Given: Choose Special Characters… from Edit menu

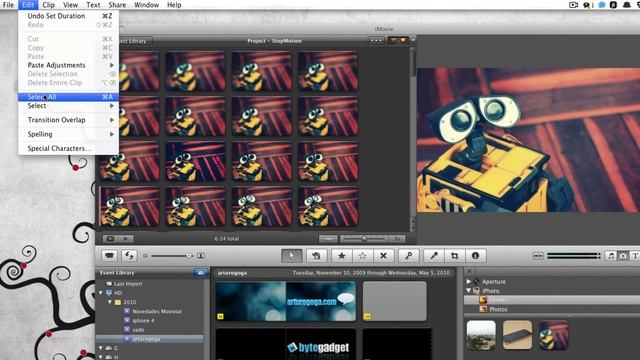Looking at the screenshot, I should 68,149.
